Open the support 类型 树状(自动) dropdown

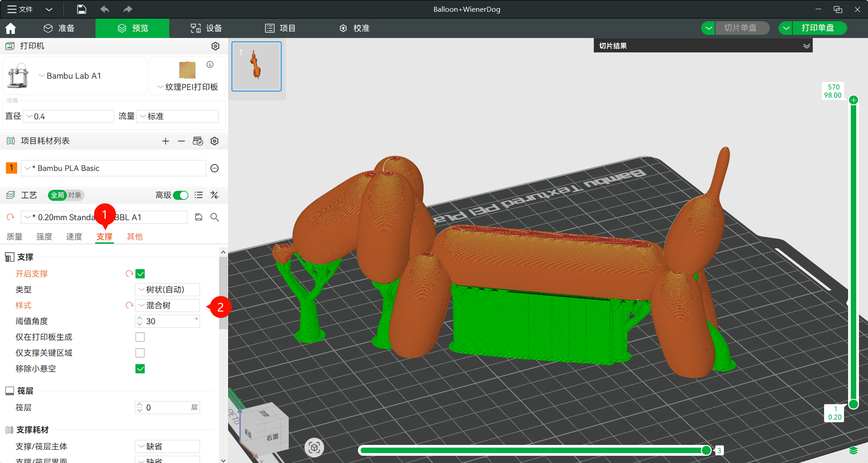(167, 289)
